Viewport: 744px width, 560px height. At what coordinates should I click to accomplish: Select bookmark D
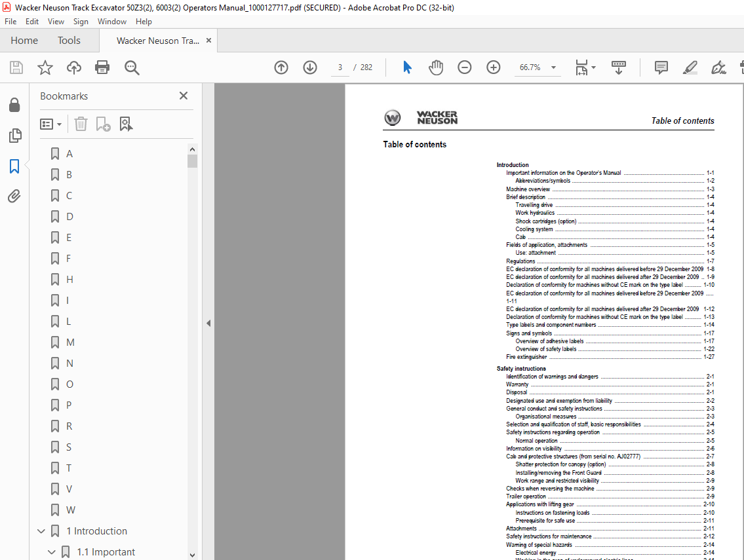pyautogui.click(x=69, y=217)
